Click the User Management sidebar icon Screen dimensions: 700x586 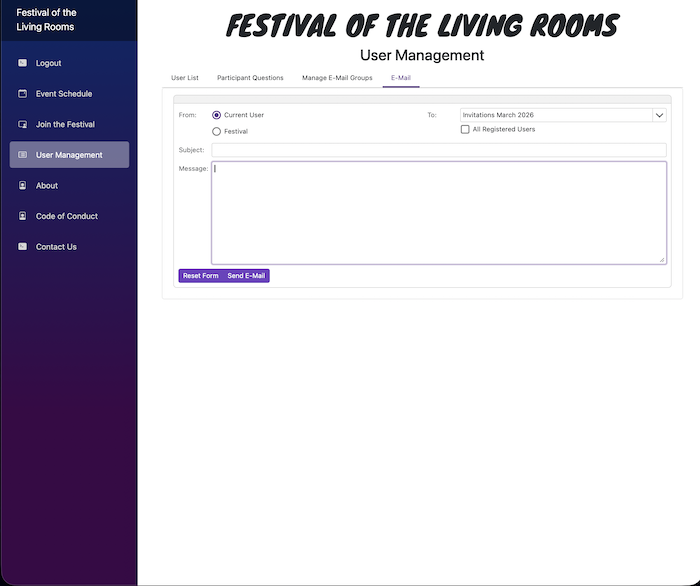(x=22, y=155)
